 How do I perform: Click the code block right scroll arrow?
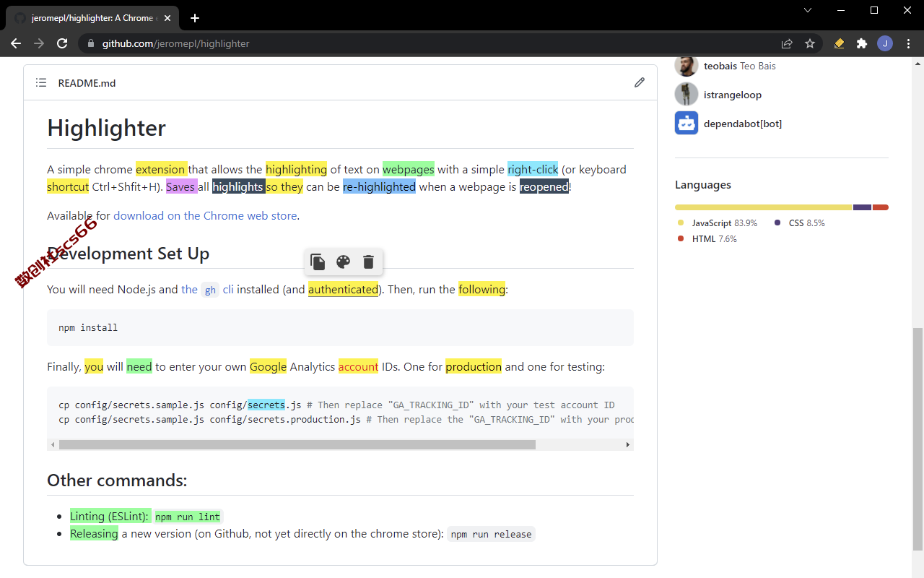[628, 445]
